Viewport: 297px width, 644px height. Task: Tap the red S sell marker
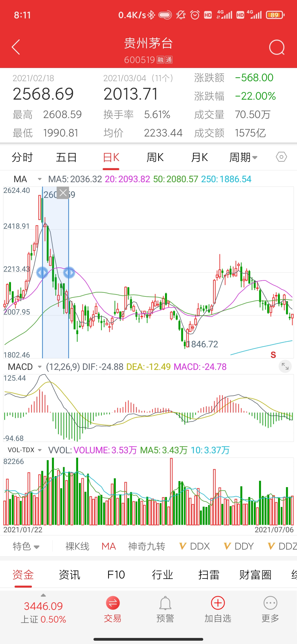(273, 355)
